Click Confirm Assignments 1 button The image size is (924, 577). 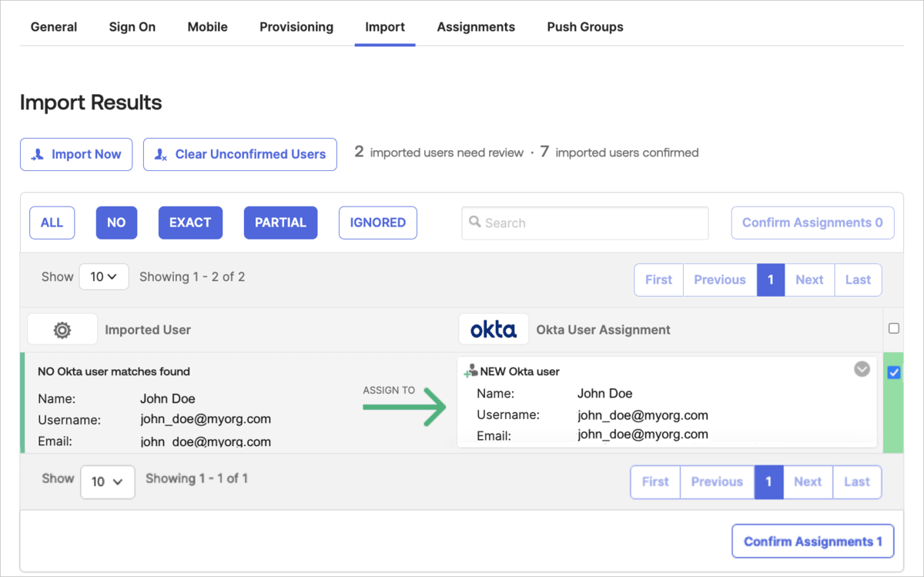813,542
